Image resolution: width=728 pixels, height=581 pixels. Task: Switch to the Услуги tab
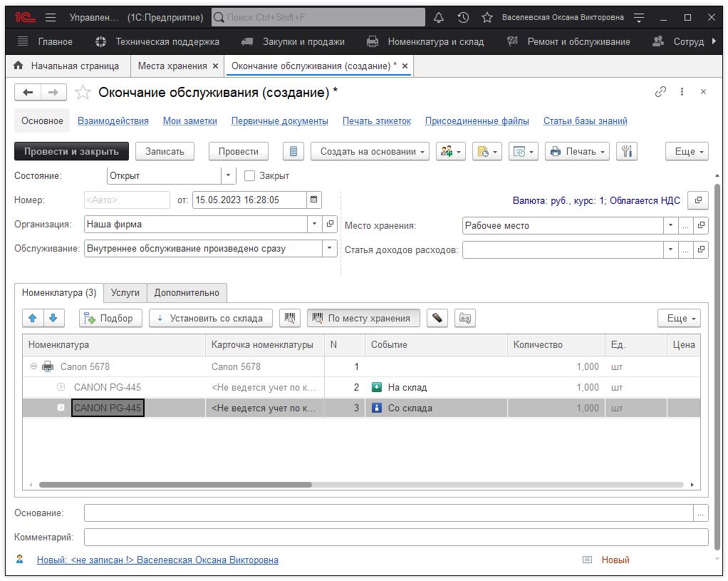(x=125, y=292)
